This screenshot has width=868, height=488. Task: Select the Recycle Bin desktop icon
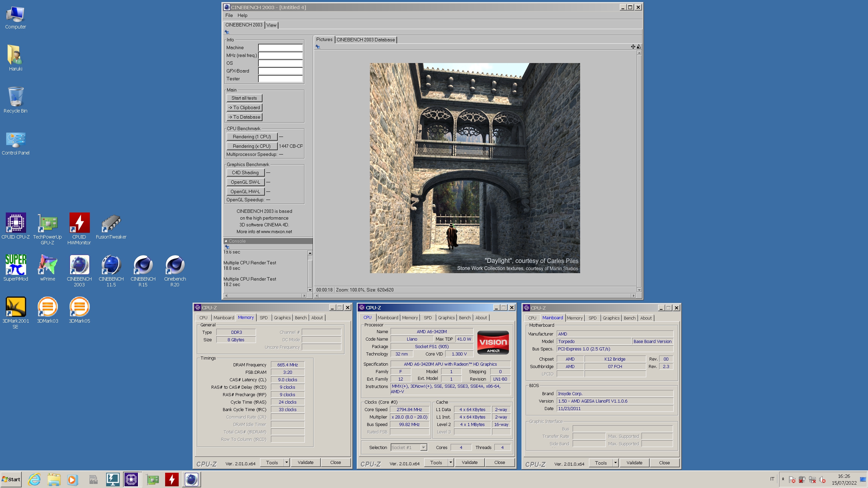pyautogui.click(x=15, y=100)
